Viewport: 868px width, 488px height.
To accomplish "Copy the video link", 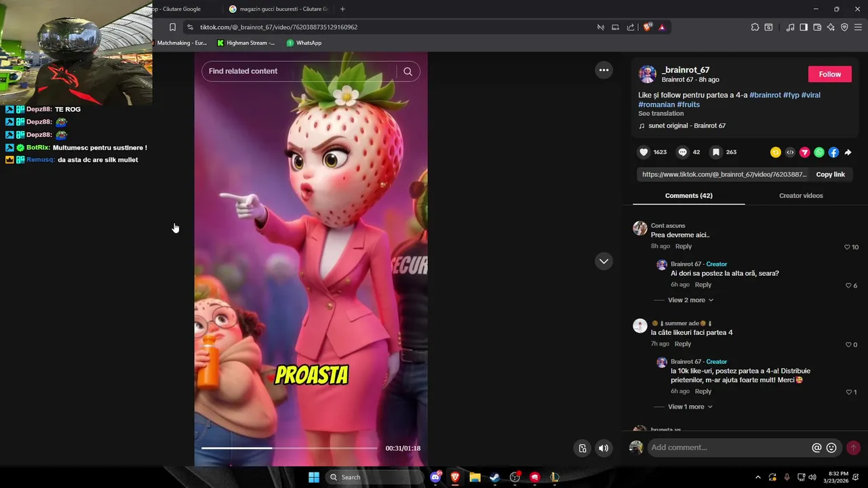I will click(x=830, y=175).
